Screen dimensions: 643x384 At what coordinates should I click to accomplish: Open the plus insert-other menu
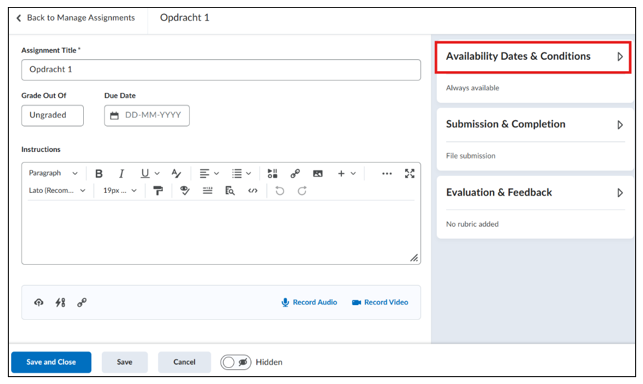347,174
